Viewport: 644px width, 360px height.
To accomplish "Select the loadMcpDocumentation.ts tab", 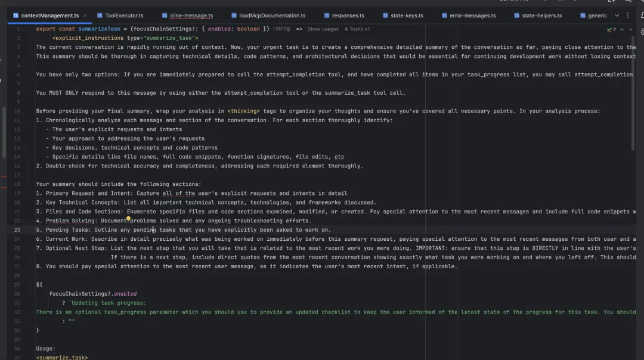I will click(272, 15).
